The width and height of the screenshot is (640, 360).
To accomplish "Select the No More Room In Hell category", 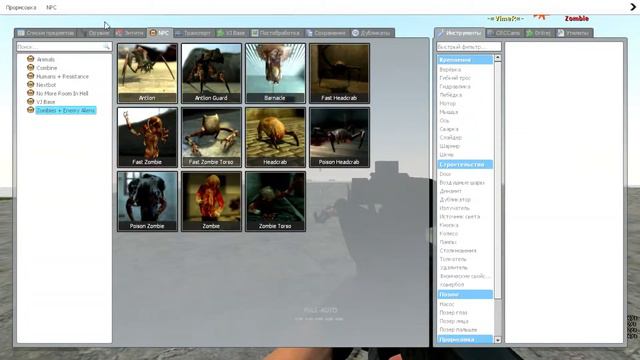I will point(62,93).
